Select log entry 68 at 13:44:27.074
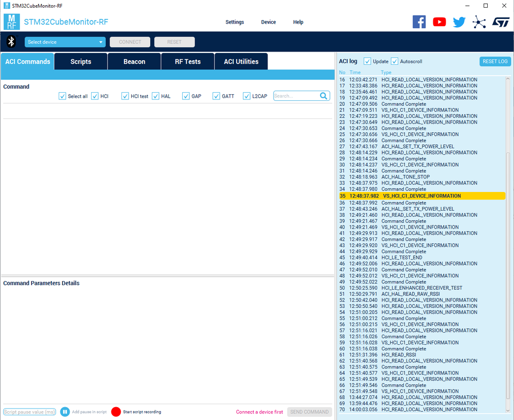The width and height of the screenshot is (514, 420). click(422, 397)
